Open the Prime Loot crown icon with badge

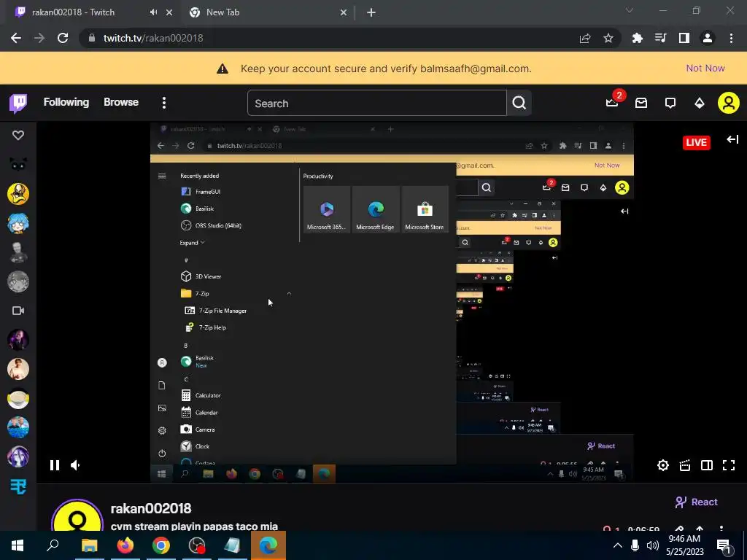(x=612, y=102)
